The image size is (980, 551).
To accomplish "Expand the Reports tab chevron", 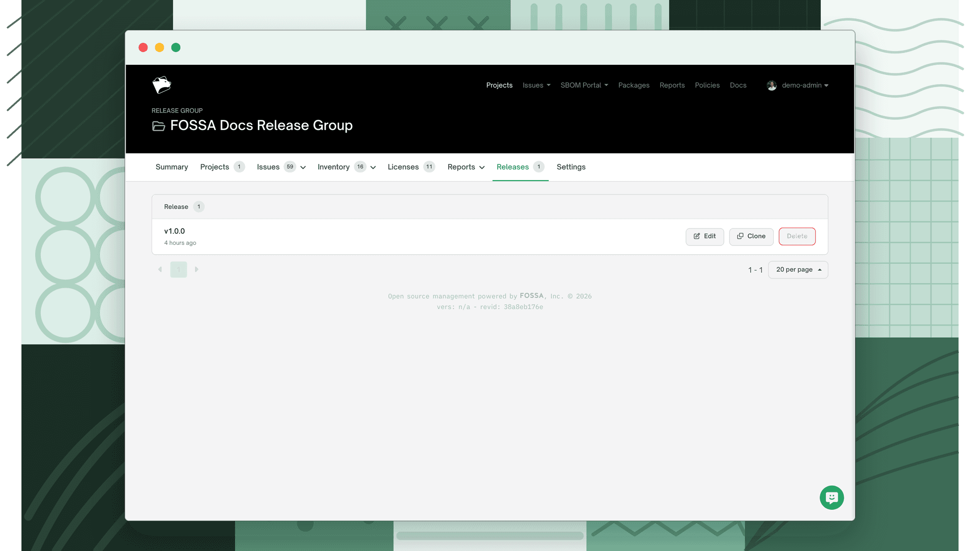I will [x=482, y=167].
